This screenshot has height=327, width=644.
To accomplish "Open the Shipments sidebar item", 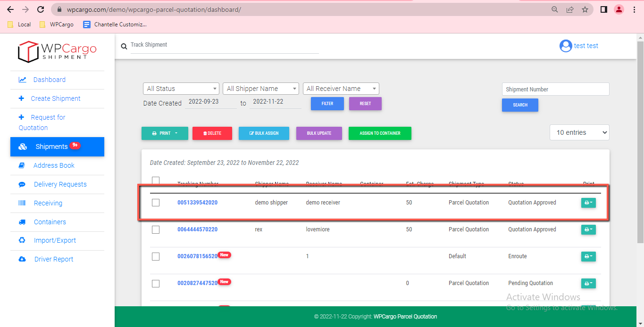I will pos(57,147).
